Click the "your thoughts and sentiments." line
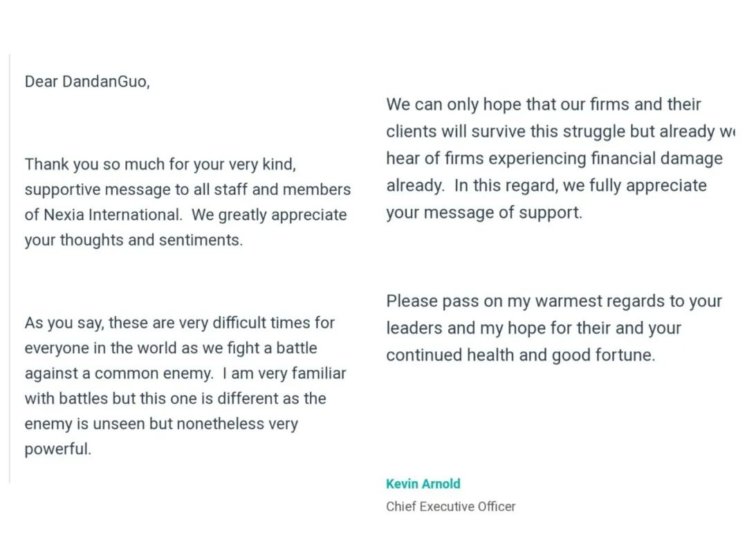 click(x=133, y=241)
